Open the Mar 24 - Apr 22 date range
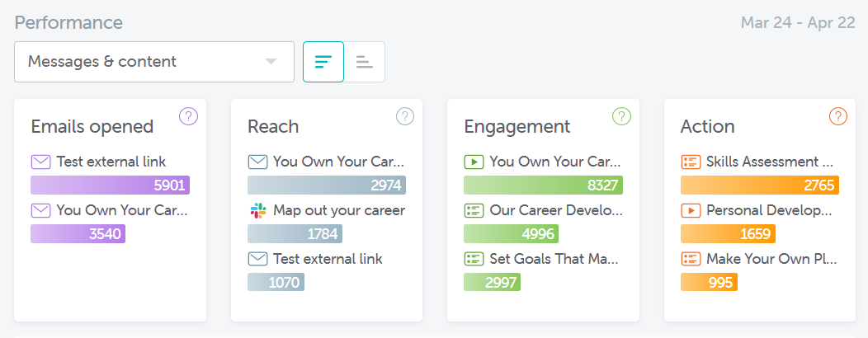This screenshot has height=338, width=868. pyautogui.click(x=797, y=22)
